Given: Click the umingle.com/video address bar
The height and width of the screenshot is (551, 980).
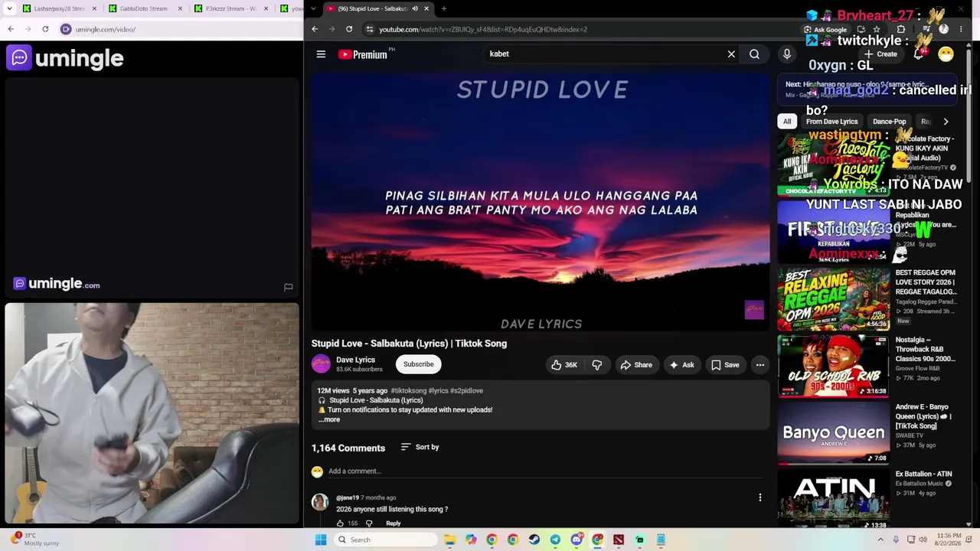Looking at the screenshot, I should (180, 29).
